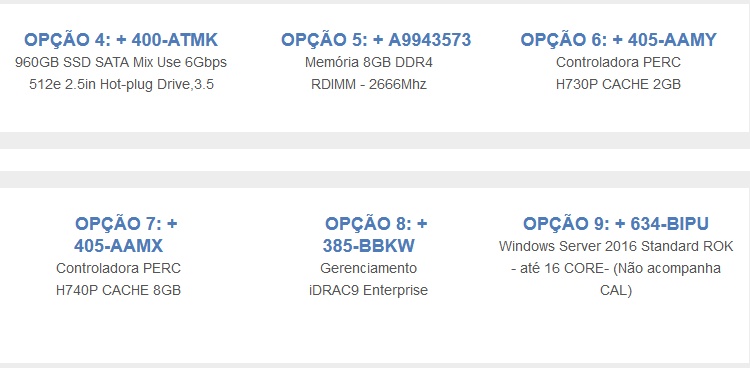Select the OPÇÃO 7: + 405-AAMX heading
Viewport: 750px width, 368px height.
tap(126, 235)
